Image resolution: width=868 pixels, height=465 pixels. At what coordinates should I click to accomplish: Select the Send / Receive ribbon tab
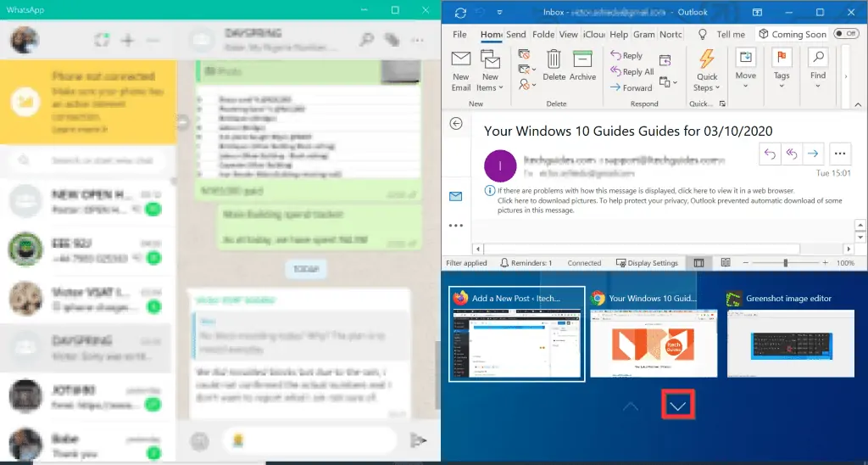[516, 34]
